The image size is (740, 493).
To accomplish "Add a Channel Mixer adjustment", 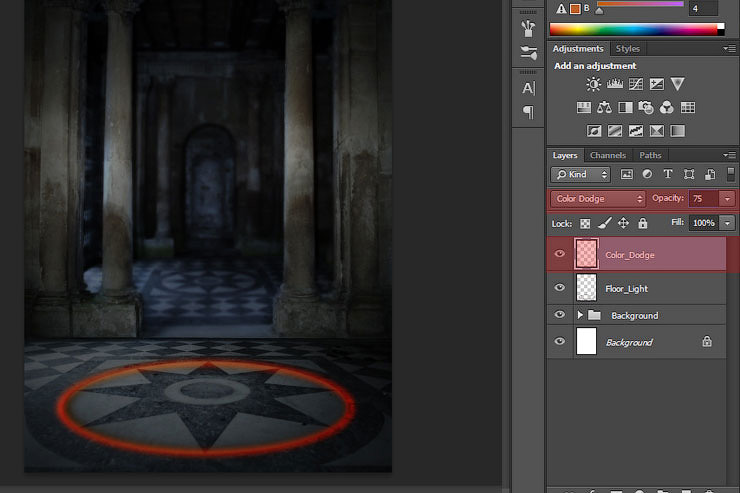I will coord(667,108).
